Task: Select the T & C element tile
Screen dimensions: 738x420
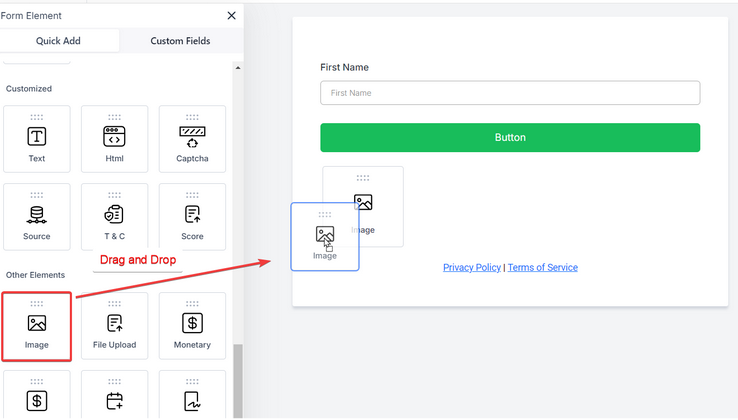Action: tap(114, 217)
